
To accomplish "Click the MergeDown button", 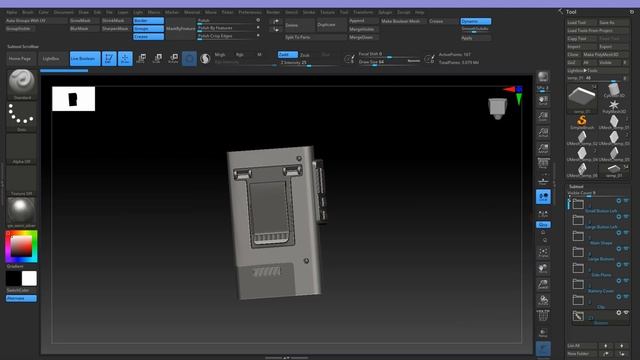I will tap(363, 37).
